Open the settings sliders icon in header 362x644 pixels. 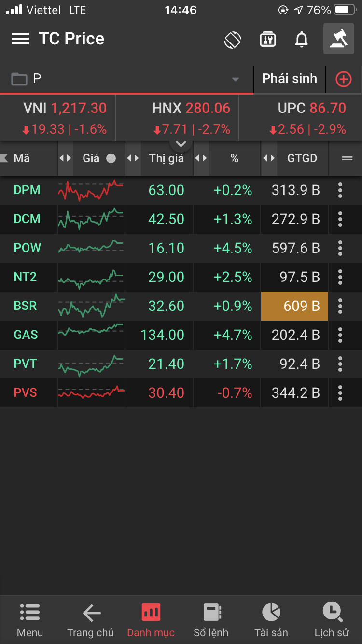pos(267,39)
